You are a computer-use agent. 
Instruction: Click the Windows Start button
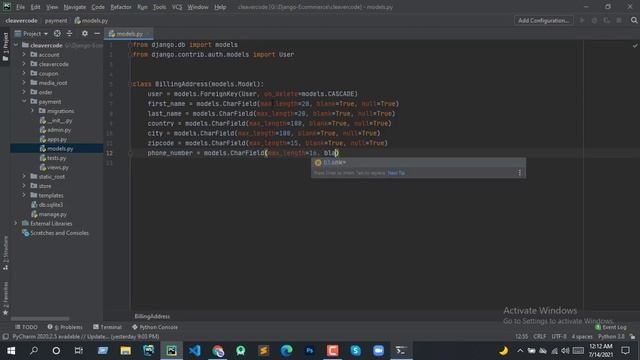point(11,351)
